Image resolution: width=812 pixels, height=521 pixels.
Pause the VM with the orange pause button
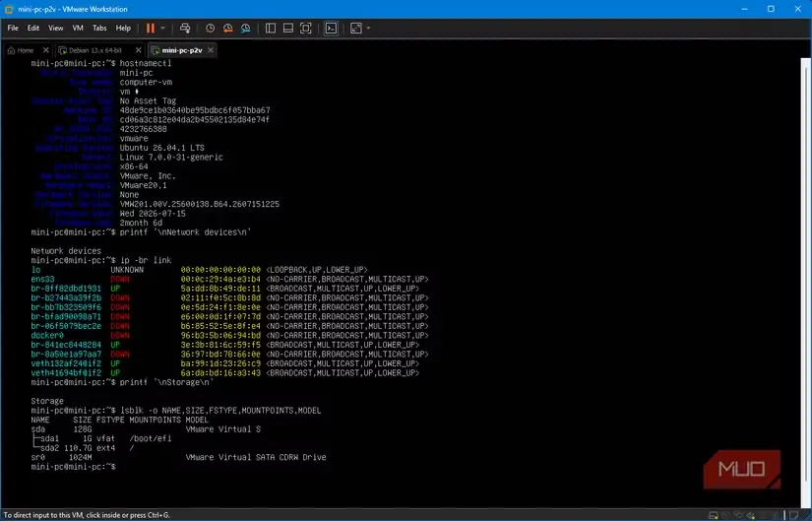(x=151, y=28)
